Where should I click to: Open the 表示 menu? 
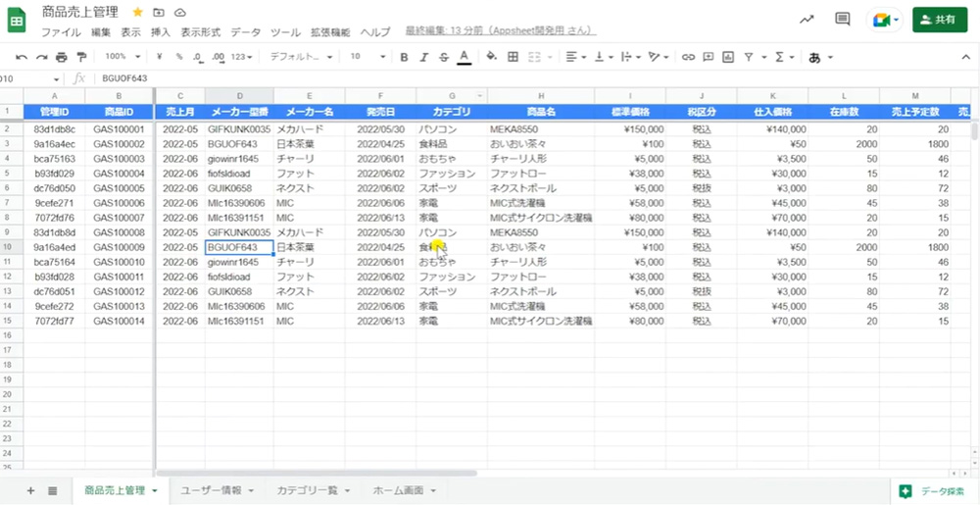click(x=130, y=32)
